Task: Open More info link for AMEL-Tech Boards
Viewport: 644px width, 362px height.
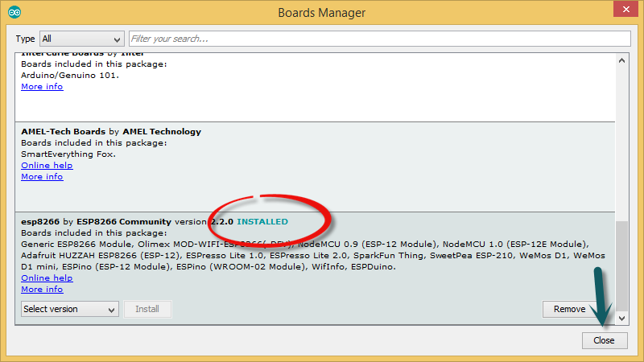Action: (42, 176)
